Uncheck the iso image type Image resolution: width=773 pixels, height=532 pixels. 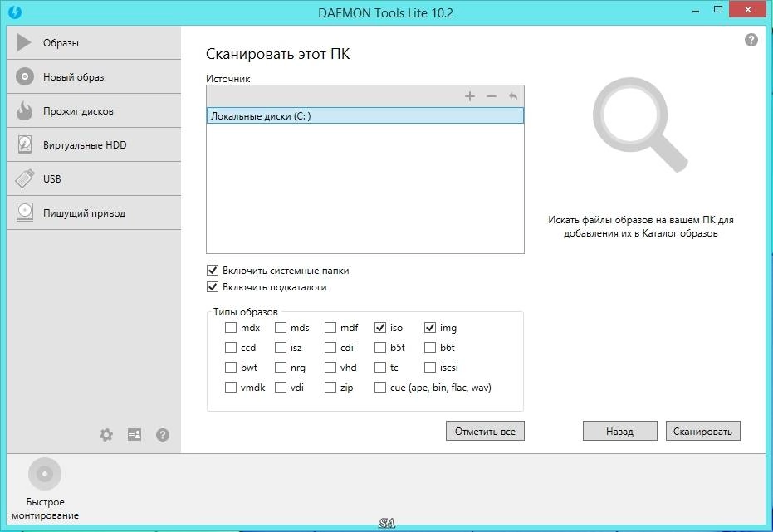[x=380, y=327]
